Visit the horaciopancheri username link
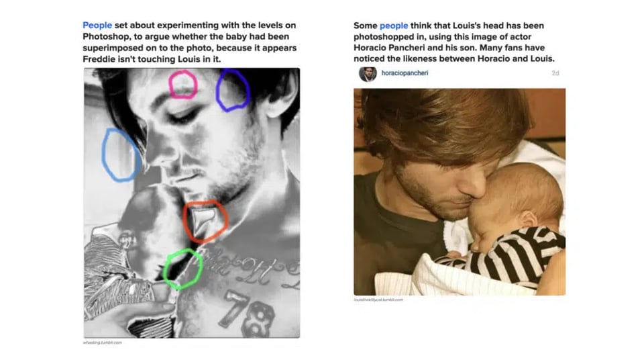644x362 pixels. 405,73
